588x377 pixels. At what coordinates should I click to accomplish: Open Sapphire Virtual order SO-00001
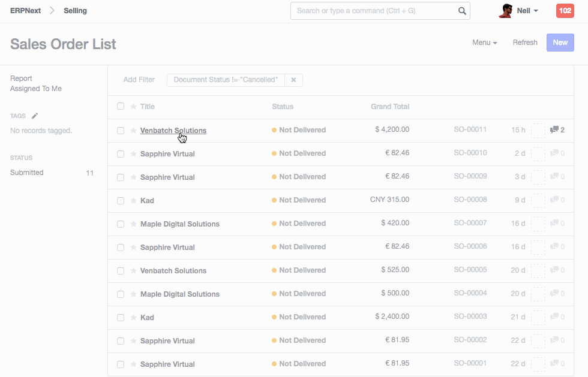click(167, 364)
